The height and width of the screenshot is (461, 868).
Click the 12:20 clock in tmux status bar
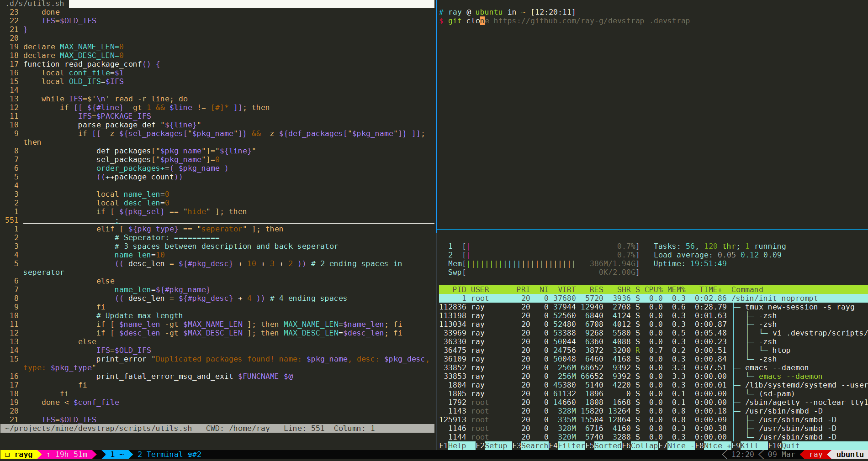pos(743,455)
